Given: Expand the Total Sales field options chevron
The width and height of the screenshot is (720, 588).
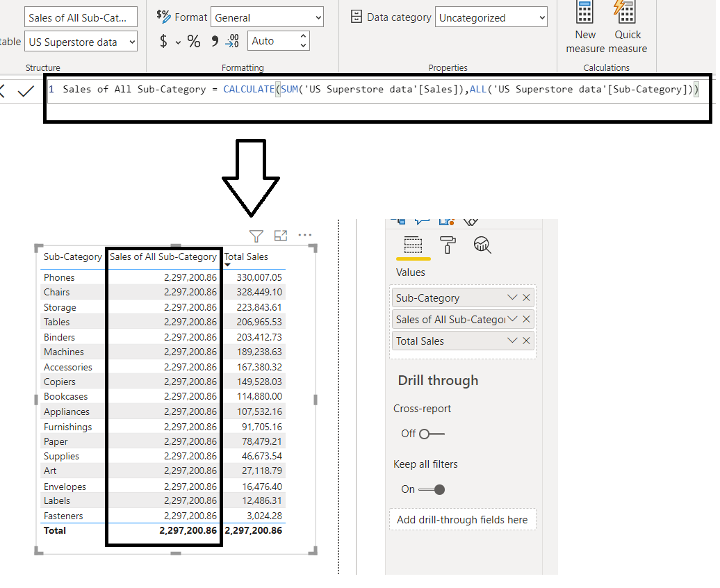Looking at the screenshot, I should (512, 341).
